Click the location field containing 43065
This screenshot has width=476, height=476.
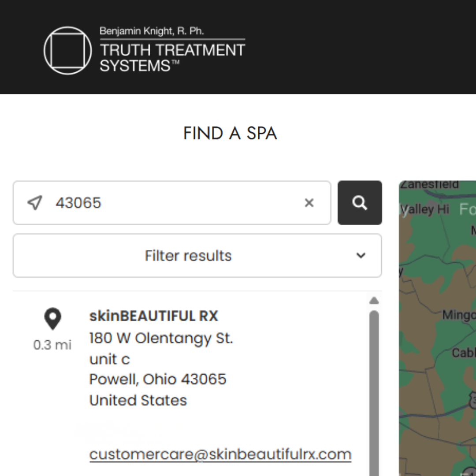click(x=172, y=203)
